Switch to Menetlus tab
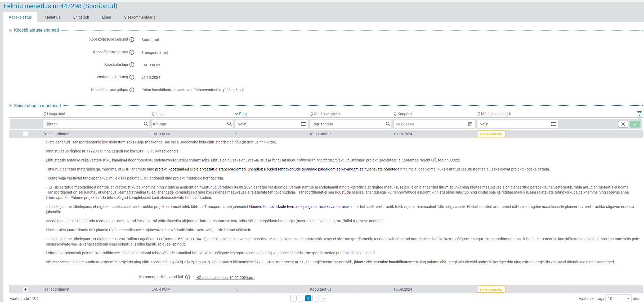 click(52, 17)
